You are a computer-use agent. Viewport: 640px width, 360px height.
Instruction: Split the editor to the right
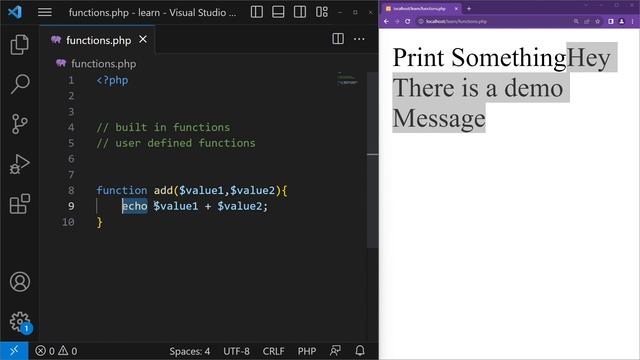pos(338,39)
